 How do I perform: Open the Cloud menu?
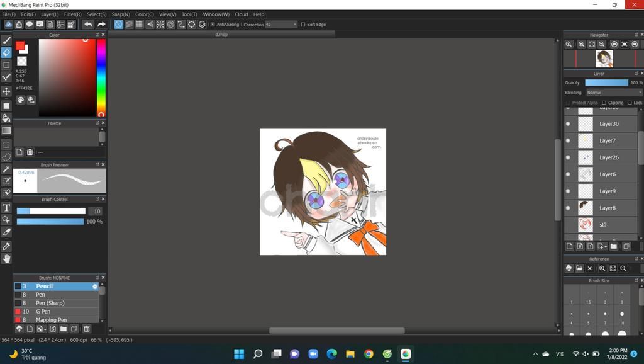click(x=241, y=14)
